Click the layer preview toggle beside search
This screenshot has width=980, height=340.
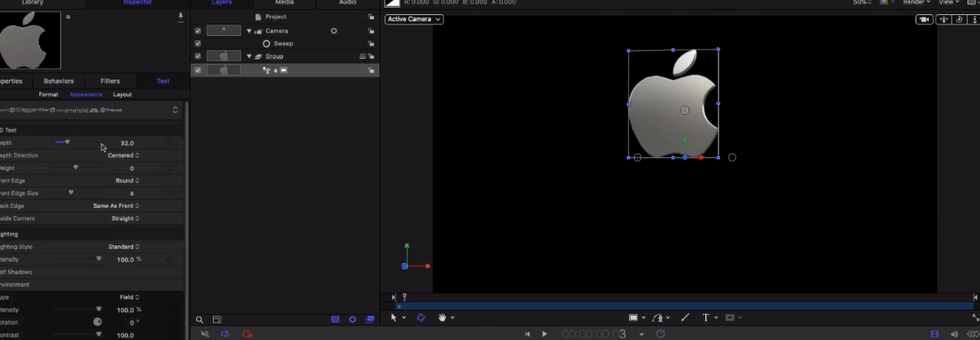pos(217,319)
